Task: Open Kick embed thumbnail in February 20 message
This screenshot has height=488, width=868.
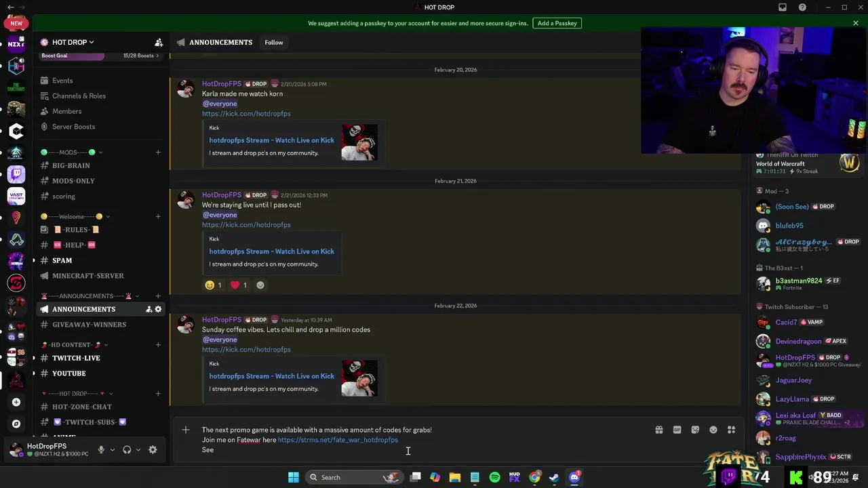Action: click(x=359, y=142)
